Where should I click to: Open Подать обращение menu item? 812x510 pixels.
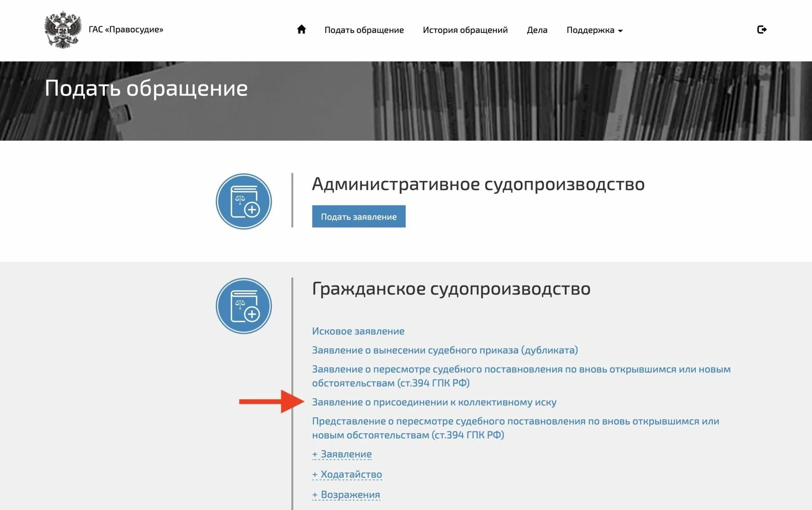[364, 30]
